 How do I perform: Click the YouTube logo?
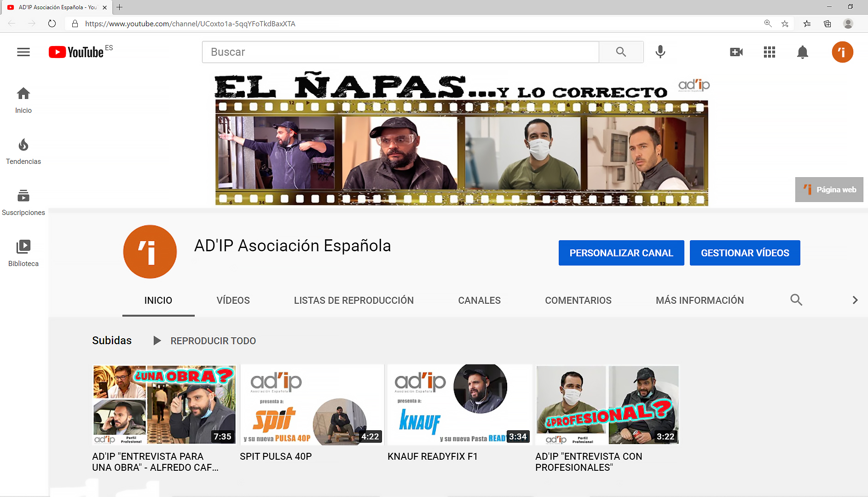(x=76, y=52)
